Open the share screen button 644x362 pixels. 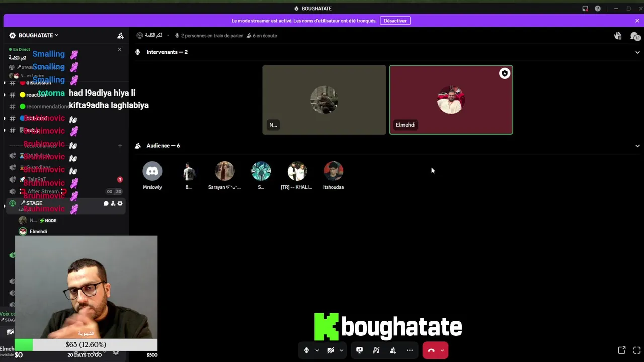coord(359,350)
